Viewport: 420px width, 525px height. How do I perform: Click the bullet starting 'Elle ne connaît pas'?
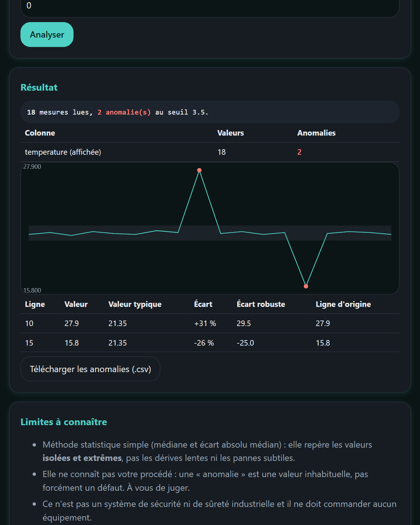tap(205, 481)
